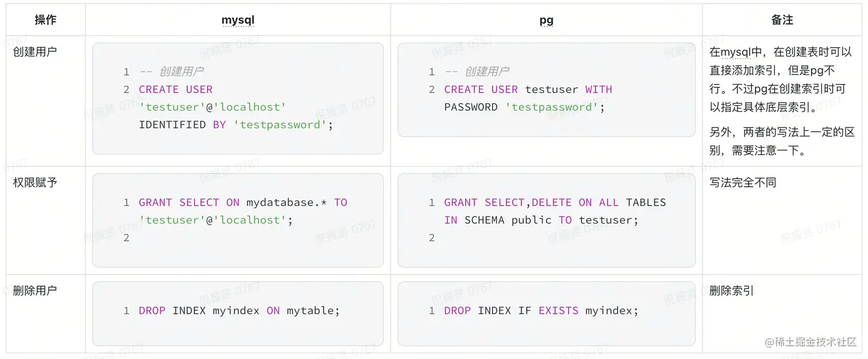Click the mysql column header
868x359 pixels.
(x=238, y=20)
